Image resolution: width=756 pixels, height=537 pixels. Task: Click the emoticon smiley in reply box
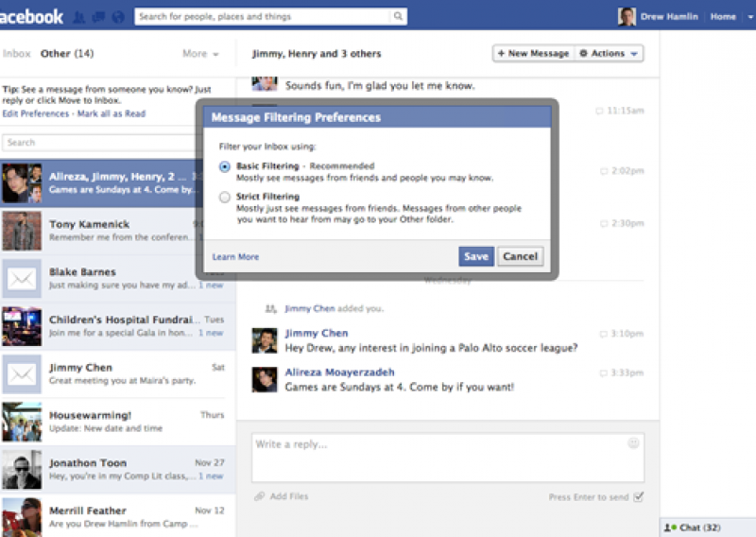point(633,442)
